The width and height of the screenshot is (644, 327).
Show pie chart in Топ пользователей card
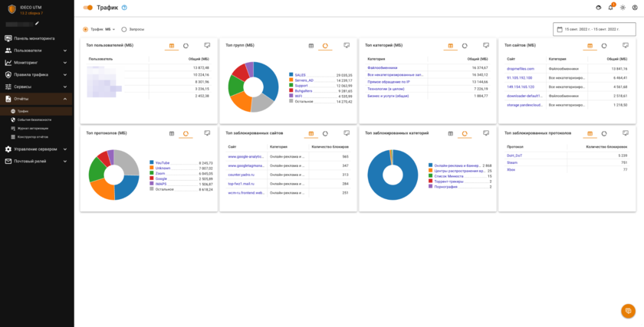186,46
